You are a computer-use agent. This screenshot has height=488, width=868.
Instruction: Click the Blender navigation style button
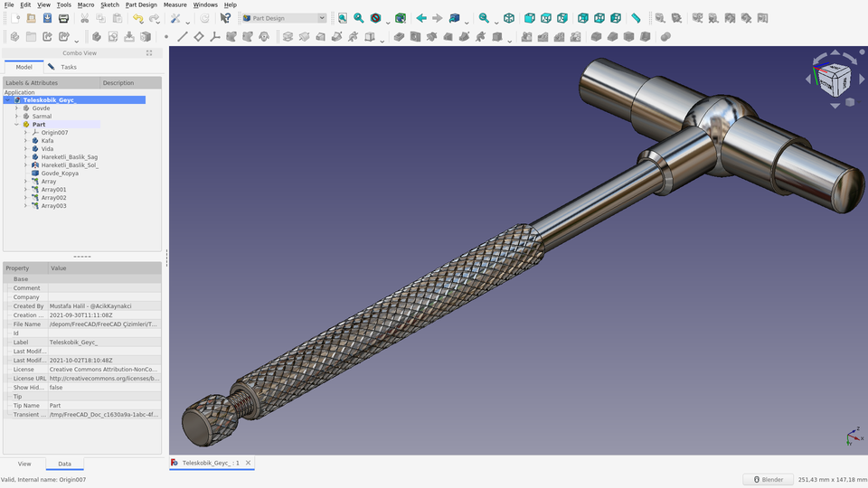(769, 480)
